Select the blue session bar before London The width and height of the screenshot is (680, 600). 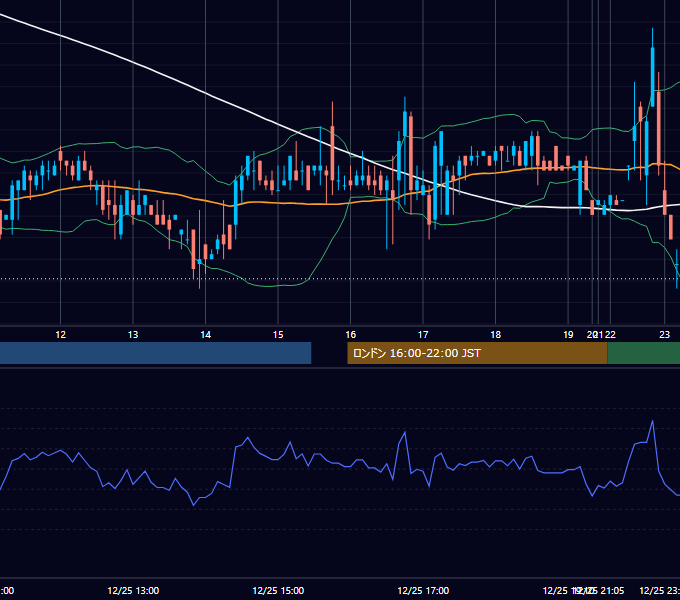click(155, 353)
